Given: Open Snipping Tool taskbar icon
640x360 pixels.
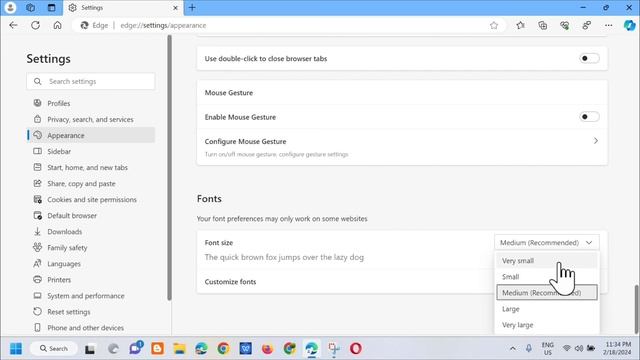Looking at the screenshot, I should [333, 349].
